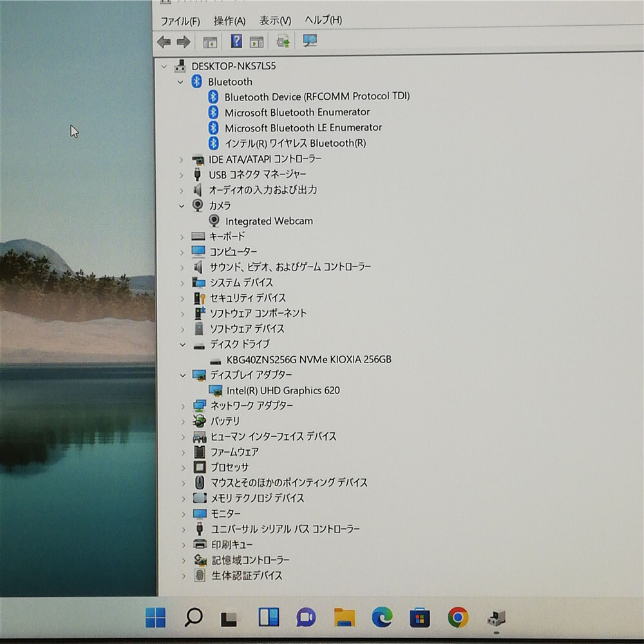Expand the キーボード category arrow
644x644 pixels.
pos(182,236)
